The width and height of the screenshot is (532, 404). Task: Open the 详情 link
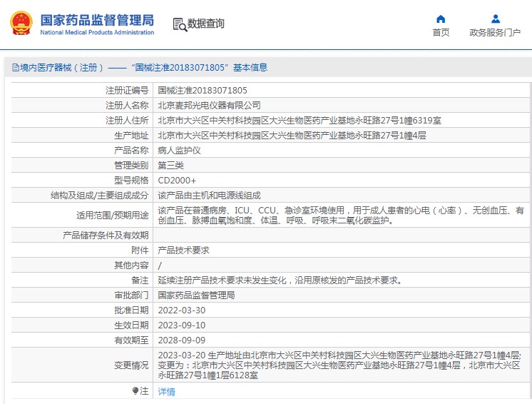click(167, 392)
